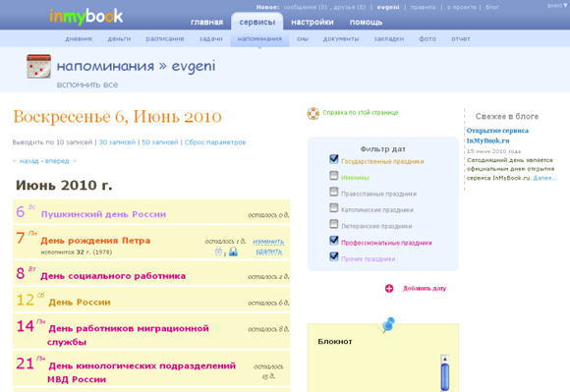The width and height of the screenshot is (570, 392).
Task: Click the lifebuoy help icon
Action: 313,113
